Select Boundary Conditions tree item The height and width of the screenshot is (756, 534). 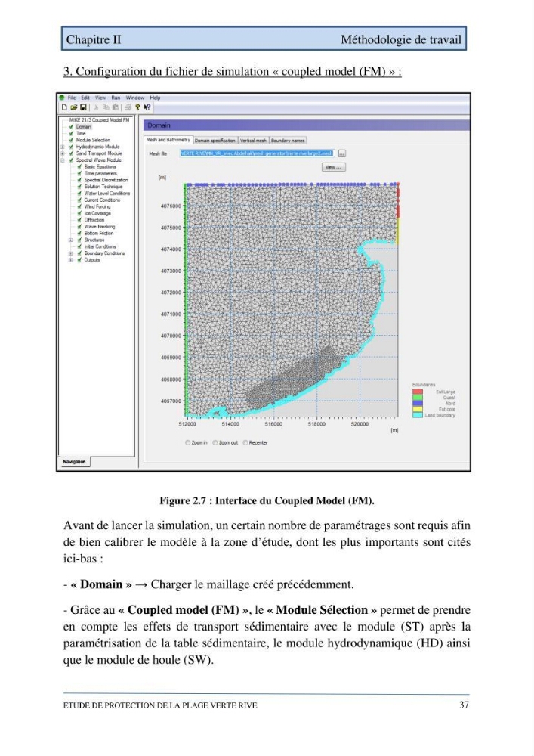pos(104,253)
